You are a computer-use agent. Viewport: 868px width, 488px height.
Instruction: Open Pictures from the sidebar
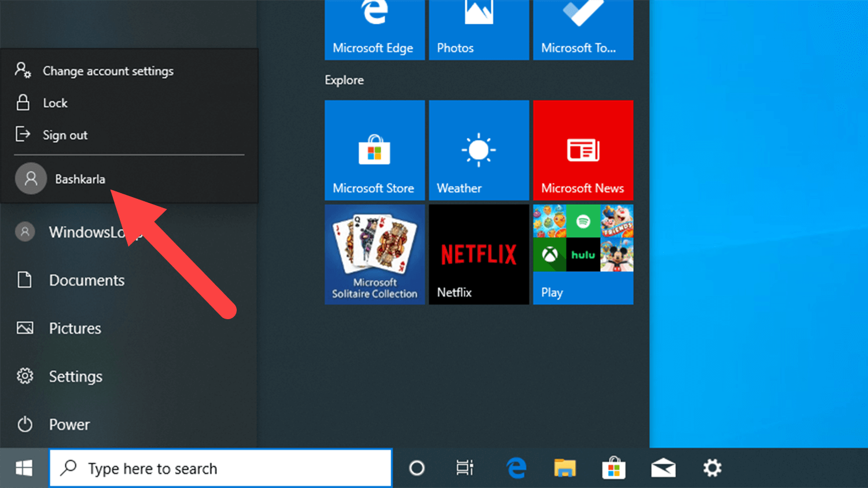(75, 328)
